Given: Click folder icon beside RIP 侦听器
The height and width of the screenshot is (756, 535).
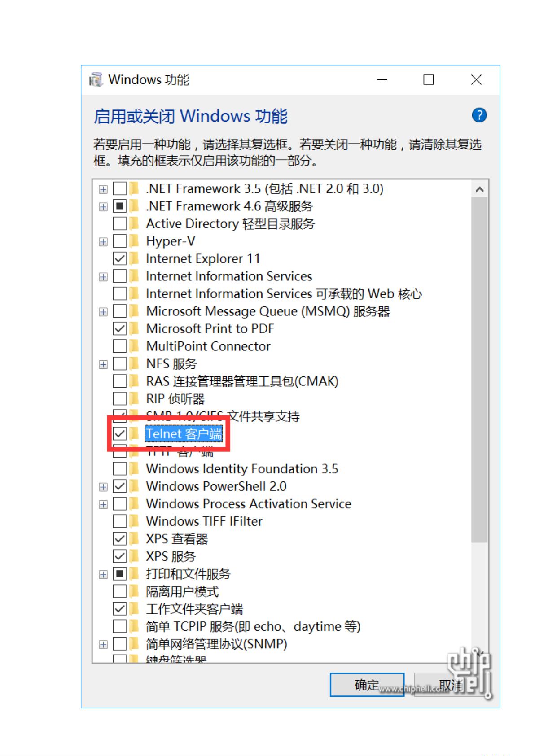Looking at the screenshot, I should (134, 399).
